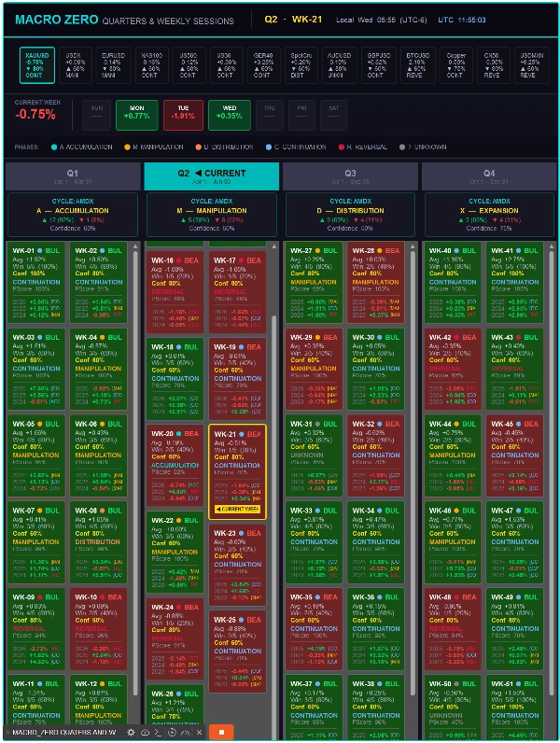
Task: Click the Q4 X — EXPANSION cycle header
Action: (x=489, y=215)
